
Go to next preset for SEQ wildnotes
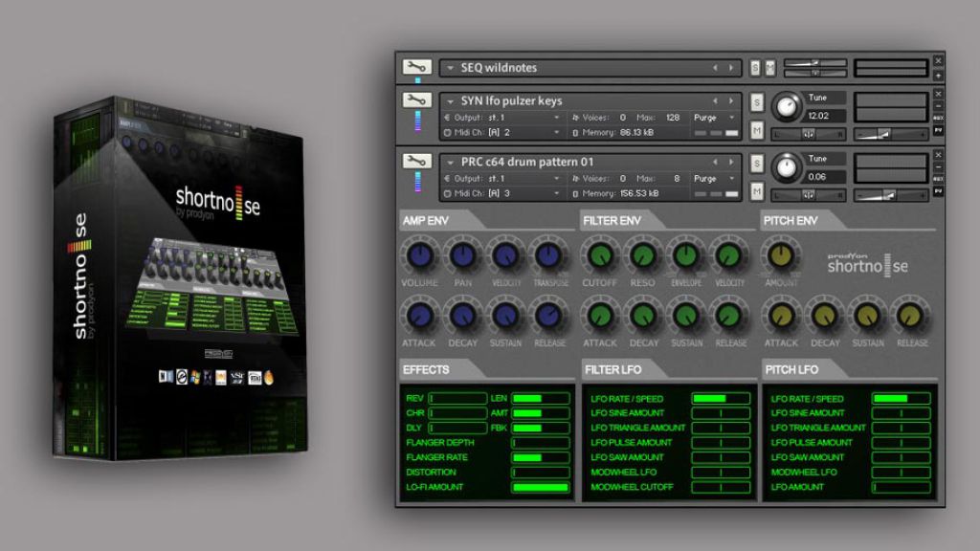coord(730,68)
